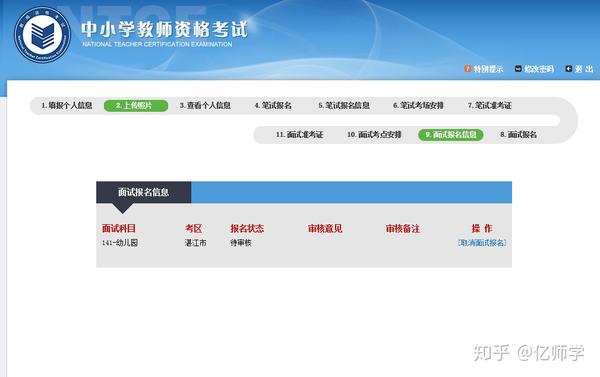Open step 4 笔试报名

coord(273,106)
